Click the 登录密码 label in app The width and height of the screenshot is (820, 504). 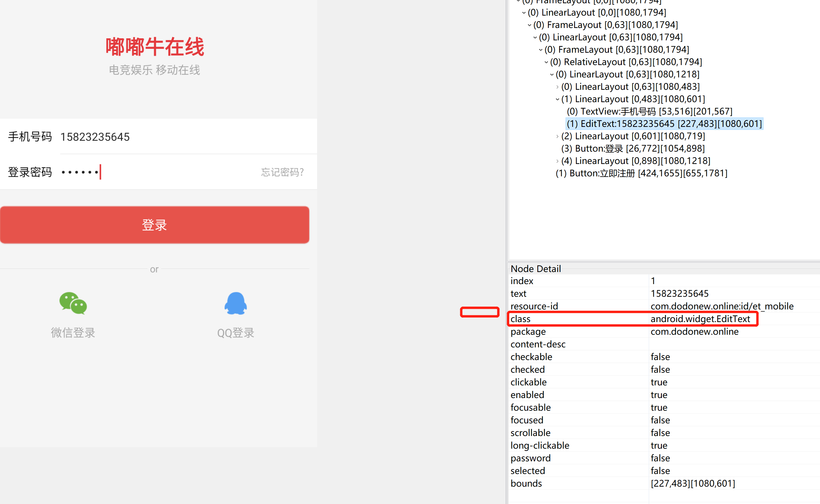click(x=30, y=172)
